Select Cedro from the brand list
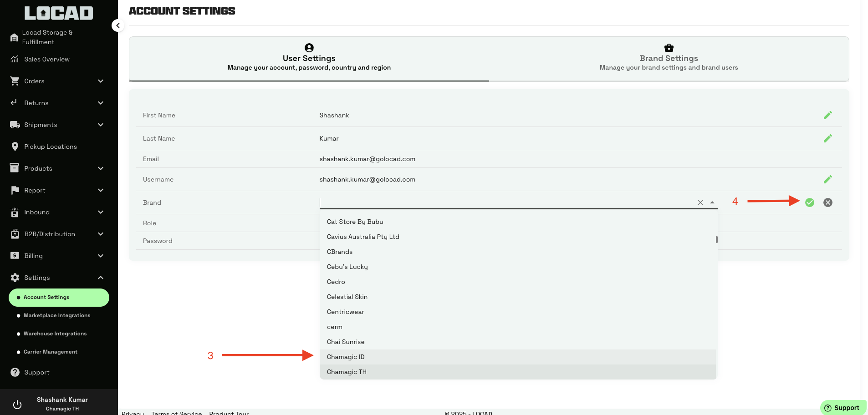Screen dimensions: 868x415 [518, 282]
